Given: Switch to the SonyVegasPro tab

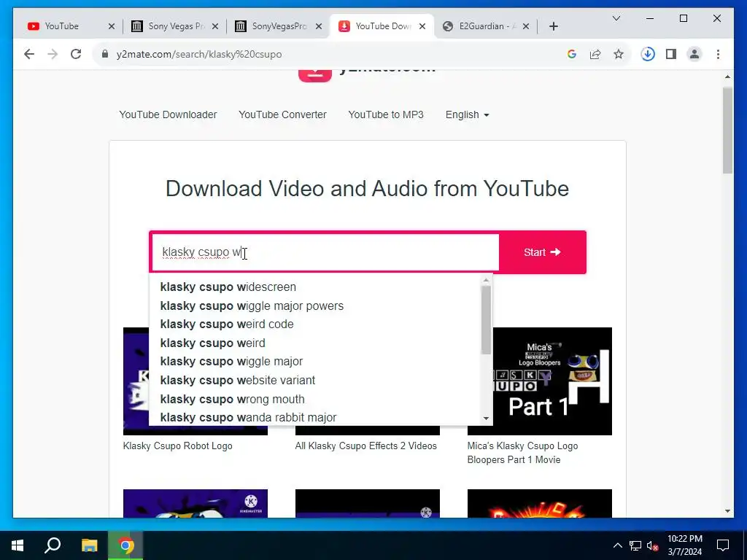Looking at the screenshot, I should 278,26.
